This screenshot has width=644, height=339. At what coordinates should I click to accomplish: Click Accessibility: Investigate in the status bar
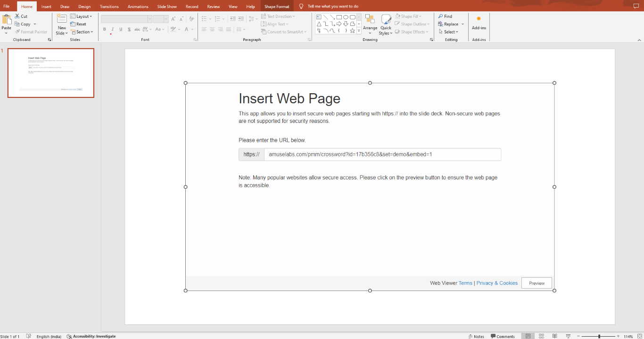[x=91, y=336]
